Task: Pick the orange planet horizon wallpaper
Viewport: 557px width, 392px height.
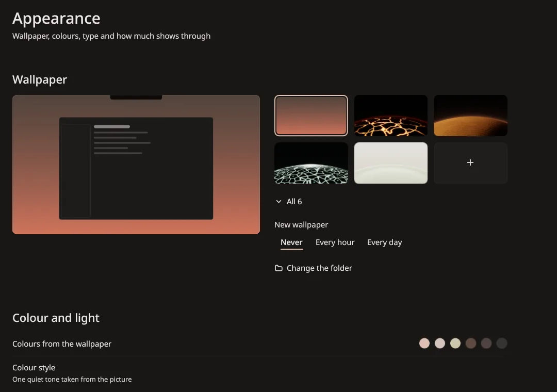Action: (x=470, y=116)
